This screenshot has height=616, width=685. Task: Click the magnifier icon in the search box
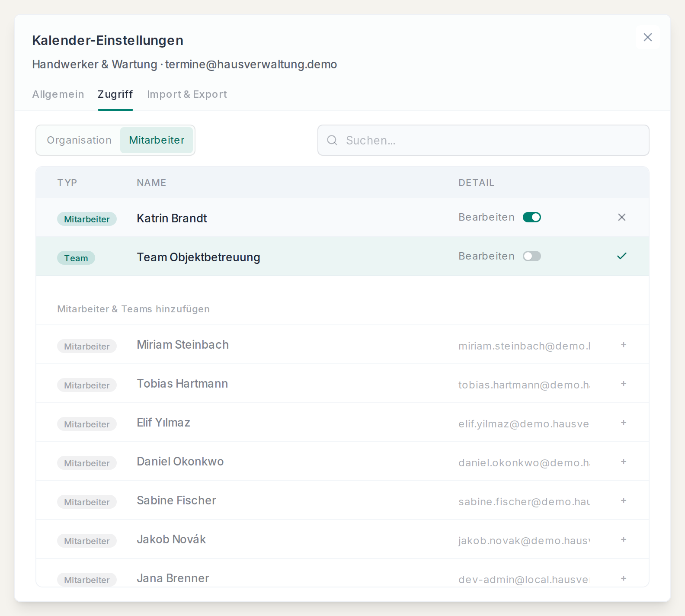tap(332, 140)
